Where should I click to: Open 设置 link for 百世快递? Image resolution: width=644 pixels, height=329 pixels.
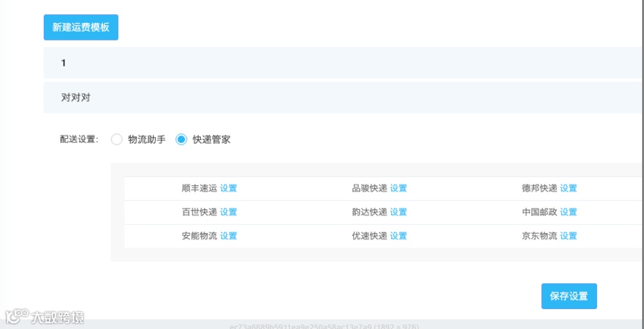pyautogui.click(x=228, y=212)
